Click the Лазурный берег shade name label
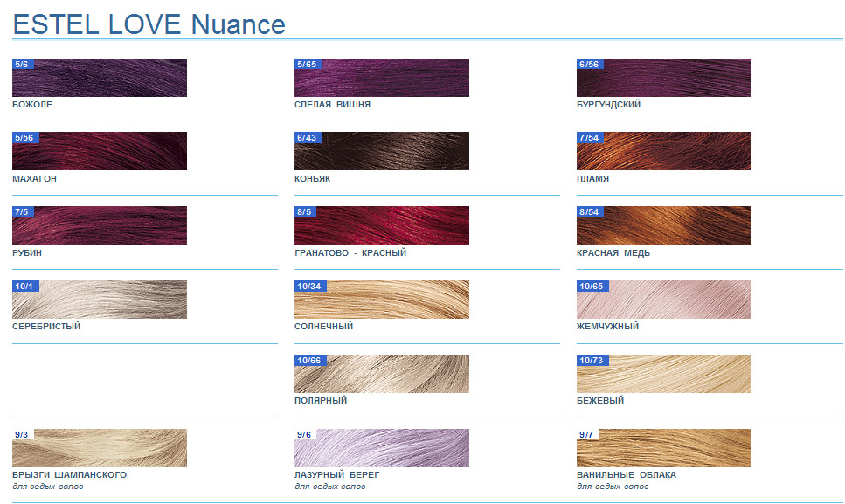Screen dimensions: 845x504 [x=337, y=475]
